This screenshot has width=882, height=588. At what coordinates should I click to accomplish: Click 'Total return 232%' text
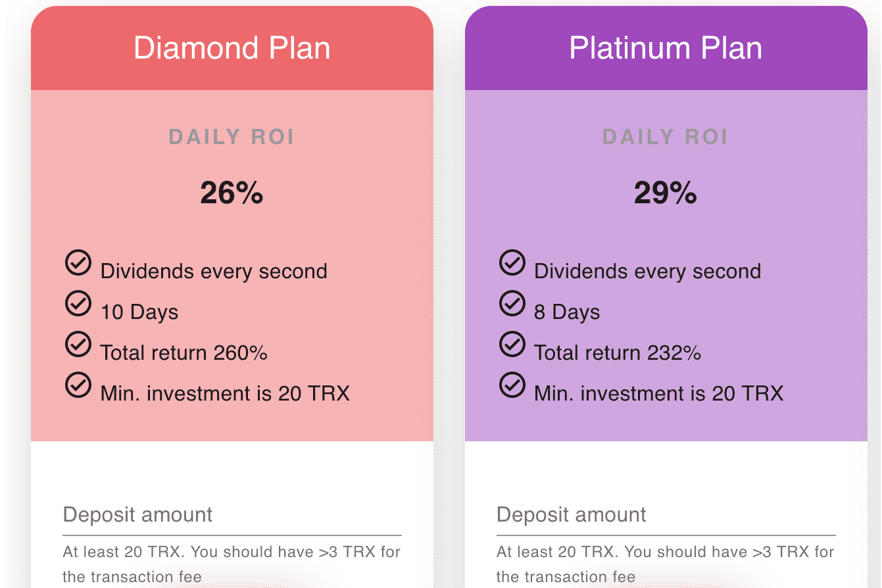618,353
